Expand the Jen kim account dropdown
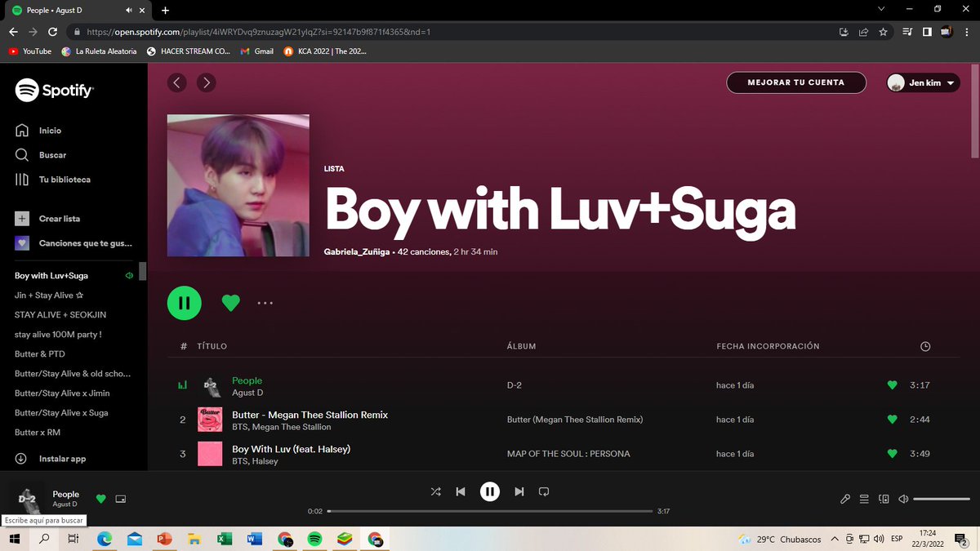 [x=923, y=82]
